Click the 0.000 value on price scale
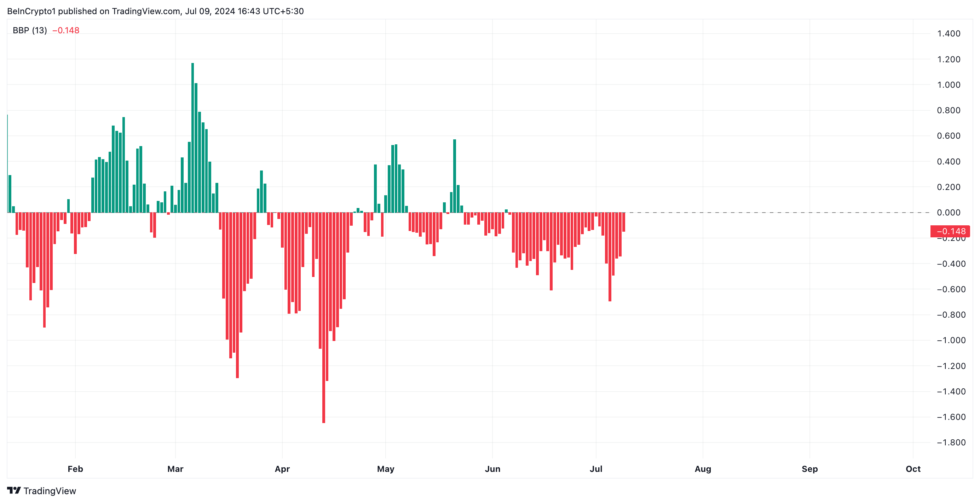 (x=949, y=212)
